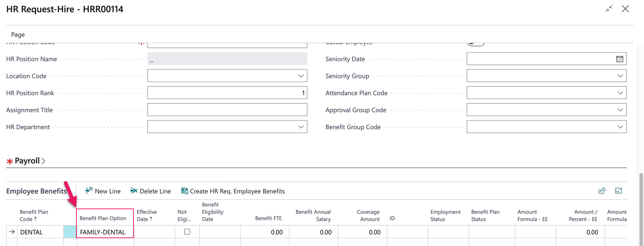Click the HR Position Rank field
The width and height of the screenshot is (644, 246).
pos(227,93)
